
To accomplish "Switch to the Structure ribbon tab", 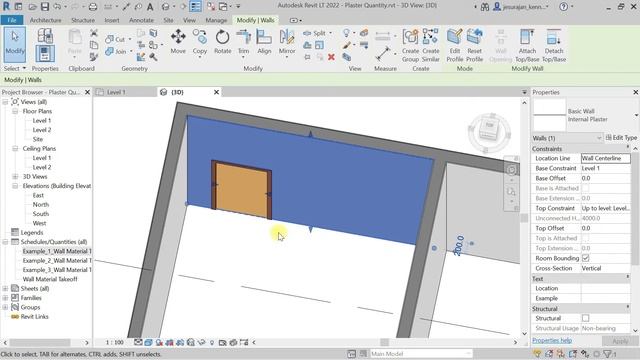I will click(x=83, y=20).
